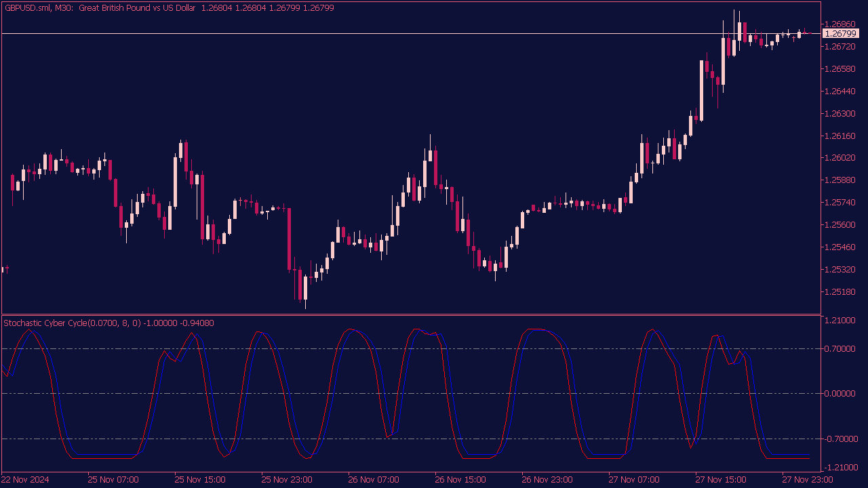The image size is (868, 488).
Task: Click the 26 Nov 07:00 time label
Action: (374, 480)
